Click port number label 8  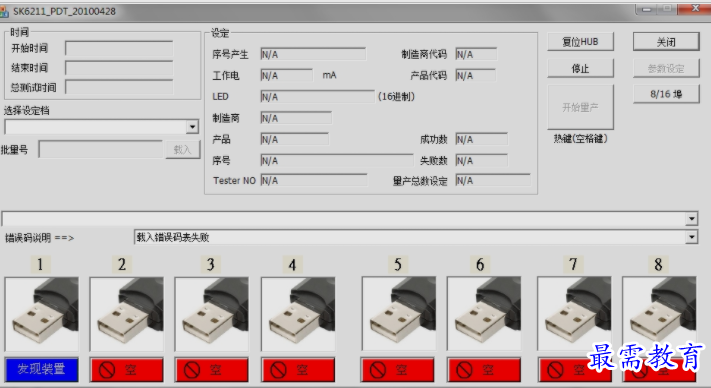658,264
